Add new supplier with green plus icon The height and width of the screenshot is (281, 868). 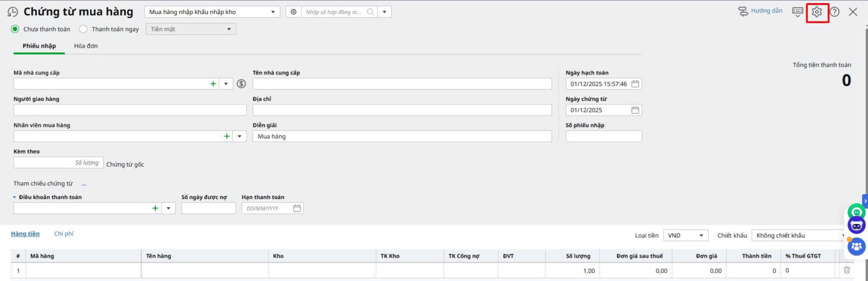coord(213,84)
